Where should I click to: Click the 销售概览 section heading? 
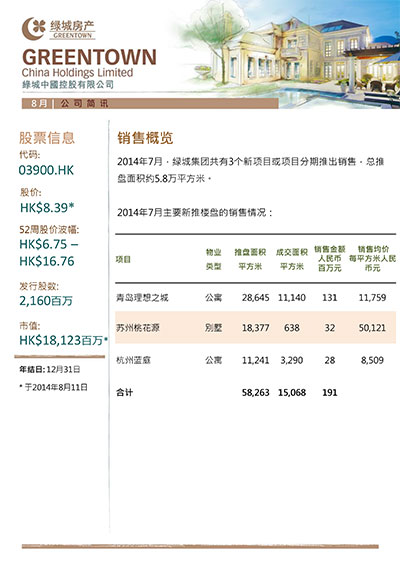point(145,138)
